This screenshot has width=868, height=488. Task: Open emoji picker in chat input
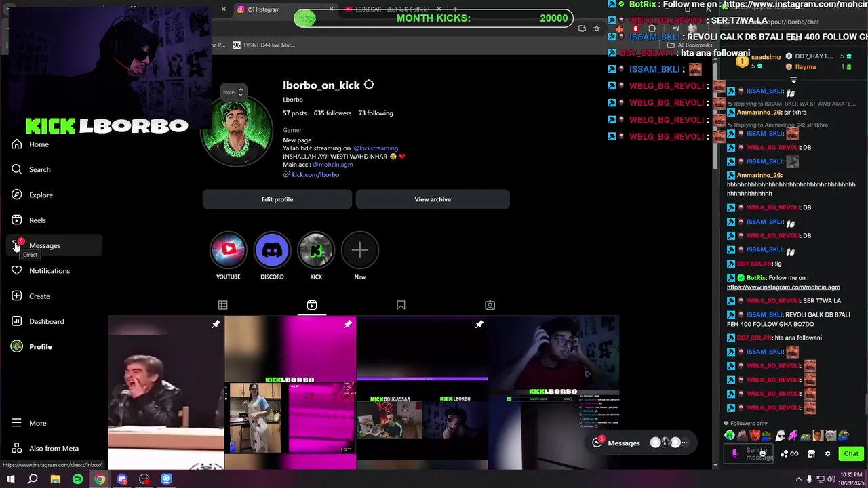[763, 453]
